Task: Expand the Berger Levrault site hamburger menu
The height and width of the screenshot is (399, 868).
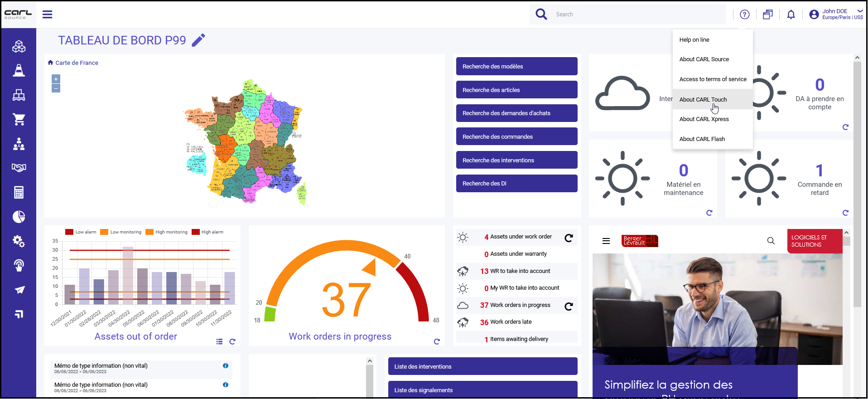Action: click(606, 241)
